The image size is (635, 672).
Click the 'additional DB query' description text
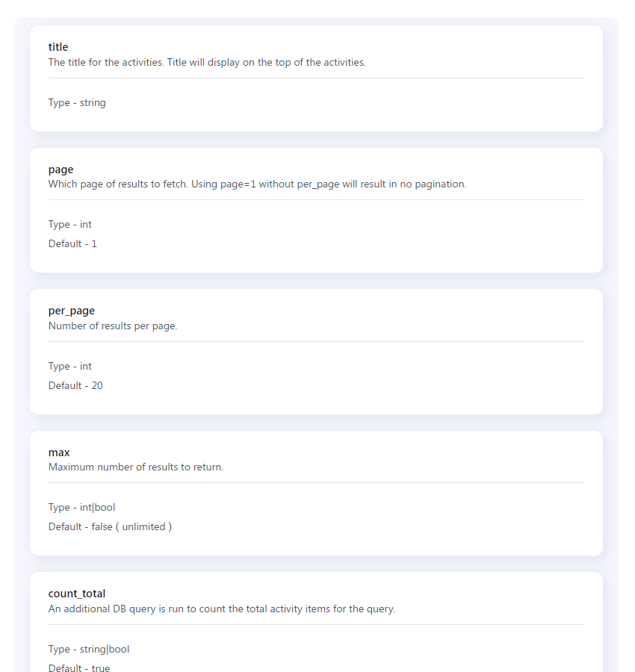pyautogui.click(x=221, y=609)
